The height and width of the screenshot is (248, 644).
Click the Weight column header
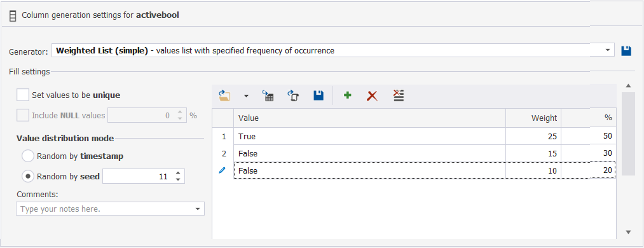point(533,118)
